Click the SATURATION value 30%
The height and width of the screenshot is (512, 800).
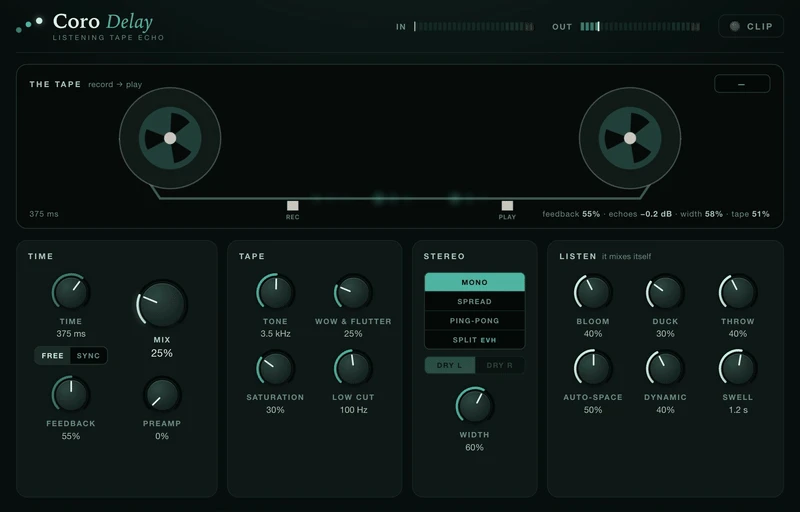[x=276, y=409]
